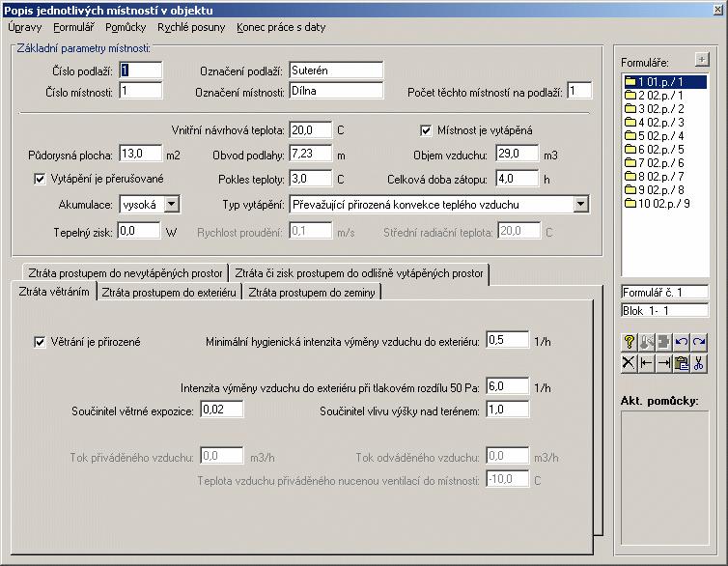
Task: Select form folder 1 01.p./ 1
Action: point(665,82)
